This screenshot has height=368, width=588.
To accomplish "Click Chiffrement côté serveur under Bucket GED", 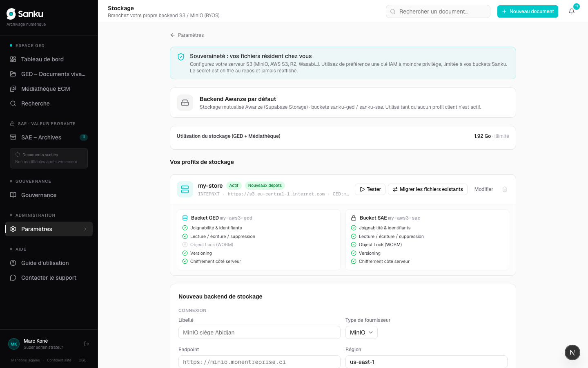I will pos(216,261).
